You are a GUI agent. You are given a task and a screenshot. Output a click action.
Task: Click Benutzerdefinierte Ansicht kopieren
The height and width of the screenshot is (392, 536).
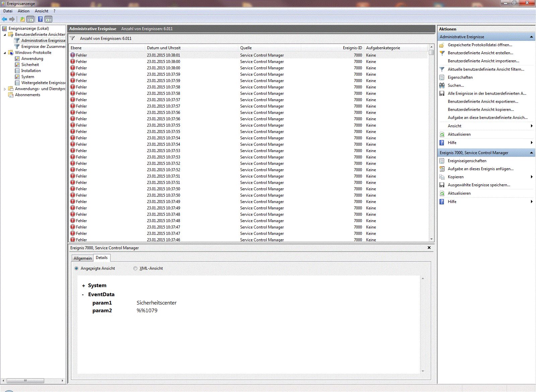click(x=481, y=110)
